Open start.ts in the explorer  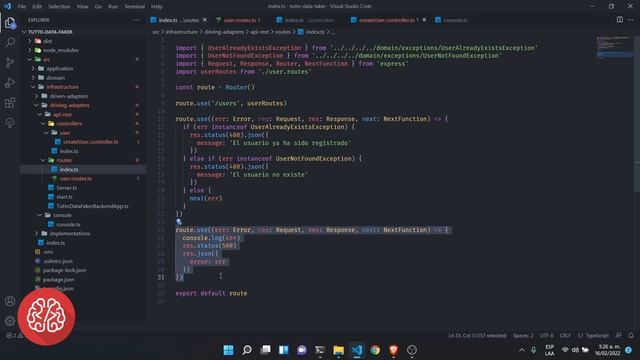(x=64, y=197)
